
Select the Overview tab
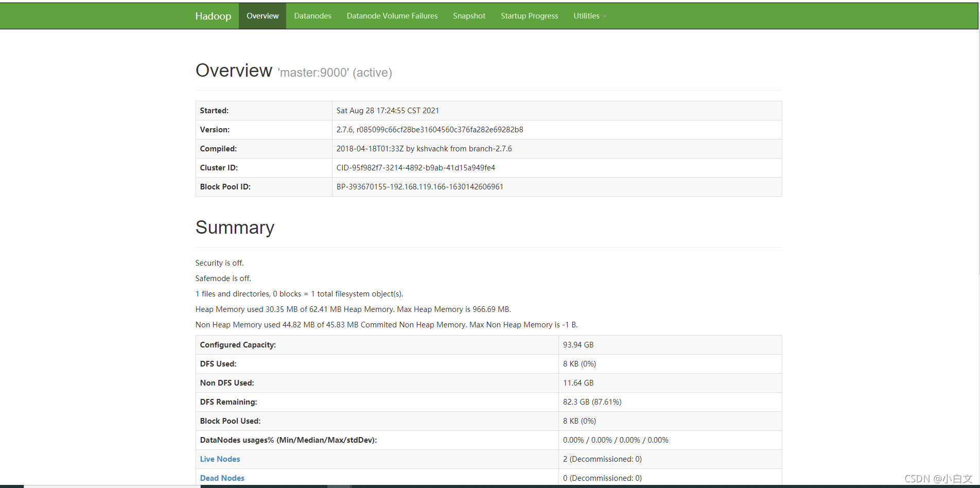click(262, 16)
